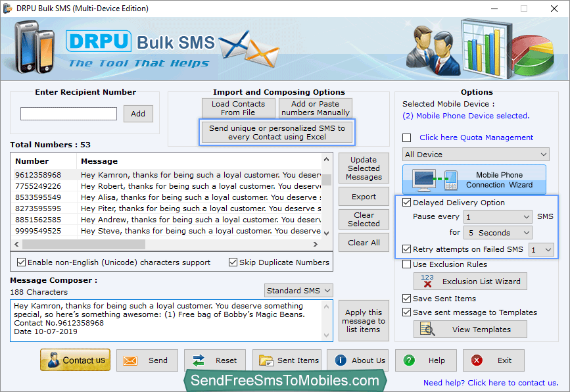This screenshot has height=392, width=570.
Task: Click Quota Management link
Action: coord(476,137)
